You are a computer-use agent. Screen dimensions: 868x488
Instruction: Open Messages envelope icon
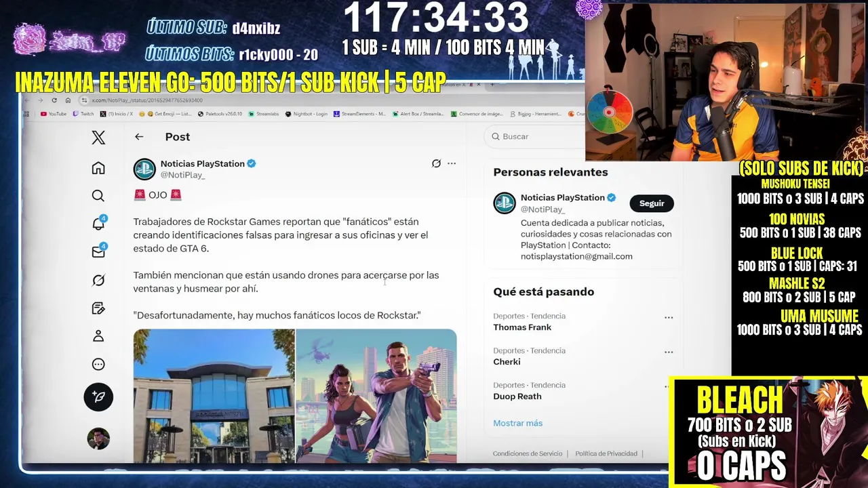(x=98, y=251)
